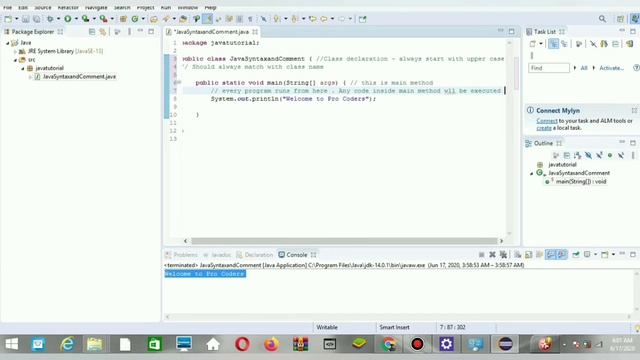Click Collapse All in Package Explorer
Screen dimensions: 640x360
(92, 31)
